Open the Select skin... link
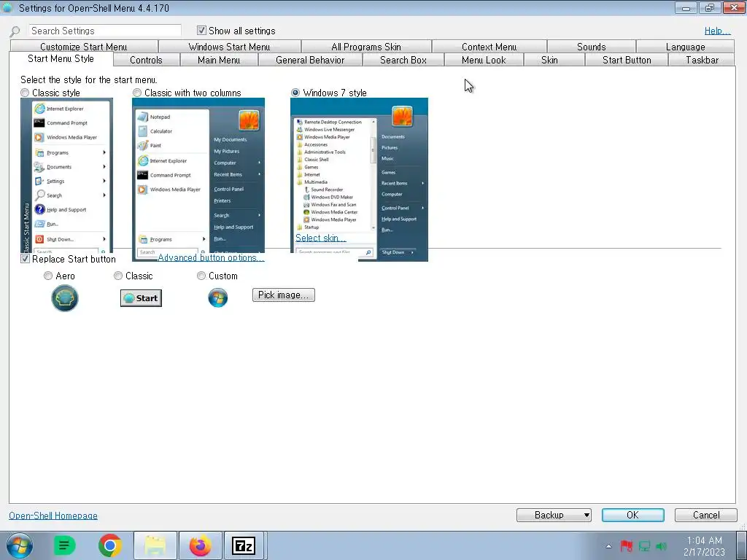The image size is (747, 560). tap(321, 238)
